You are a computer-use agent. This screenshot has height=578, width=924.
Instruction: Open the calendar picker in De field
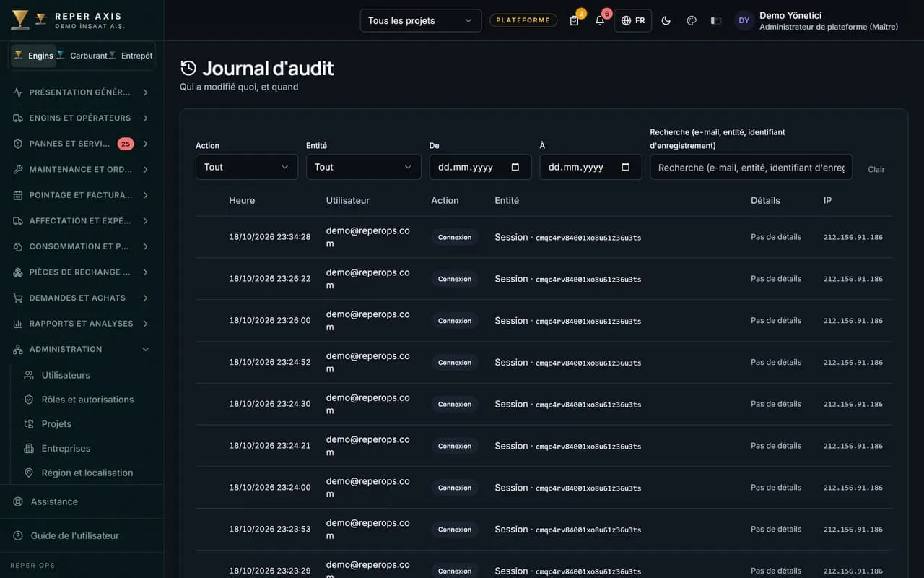tap(515, 167)
